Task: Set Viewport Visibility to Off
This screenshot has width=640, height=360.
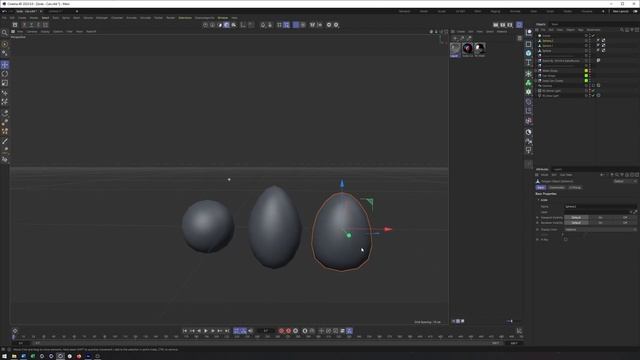Action: point(624,218)
